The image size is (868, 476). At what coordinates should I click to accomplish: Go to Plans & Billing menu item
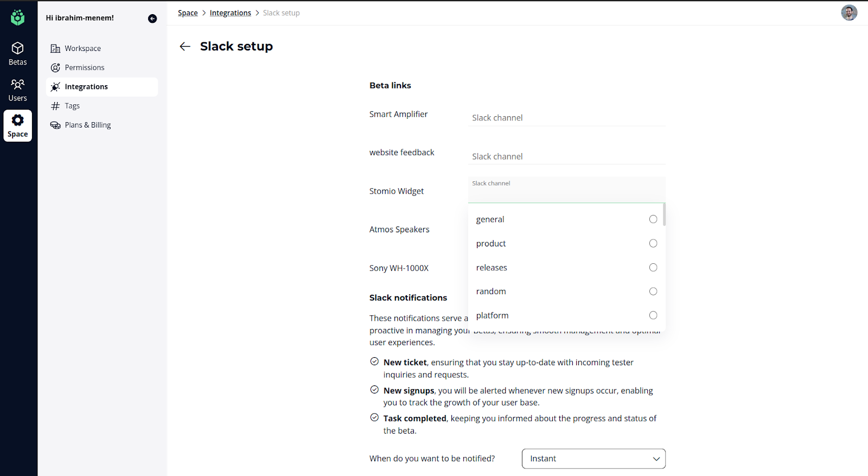pos(87,125)
